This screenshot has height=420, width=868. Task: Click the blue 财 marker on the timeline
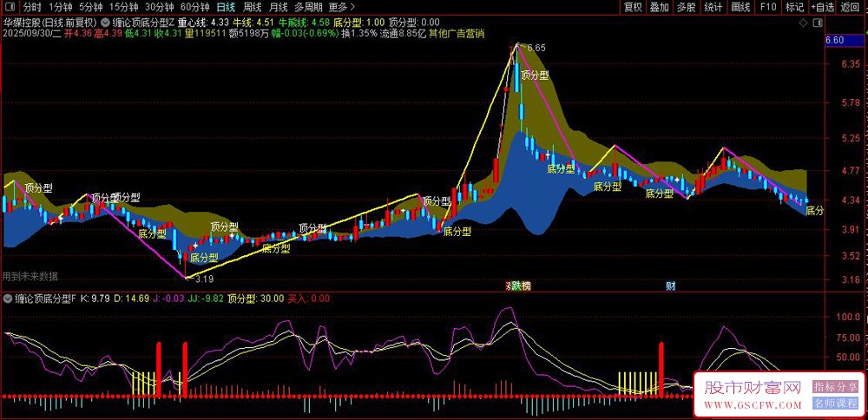pos(671,285)
